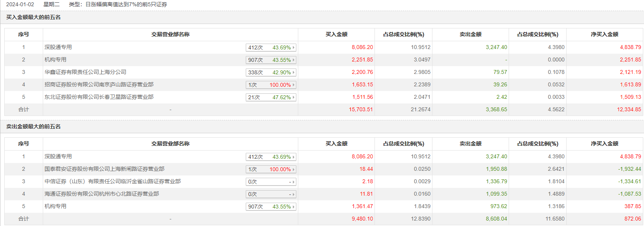The width and height of the screenshot is (644, 226).
Task: Open 中信证券(山东)临沂金雀山路营业部 link
Action: tap(112, 181)
